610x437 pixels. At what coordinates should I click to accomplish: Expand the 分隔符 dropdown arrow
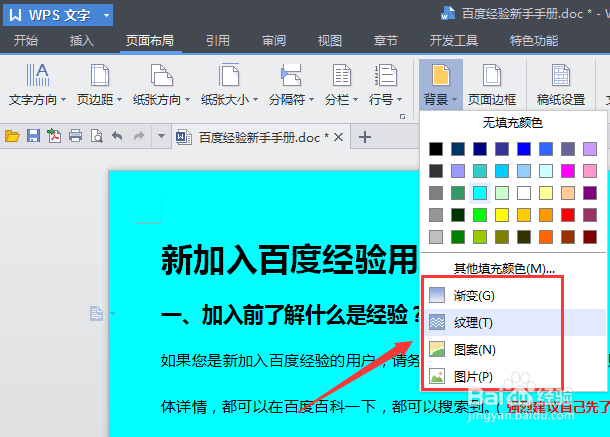point(311,100)
